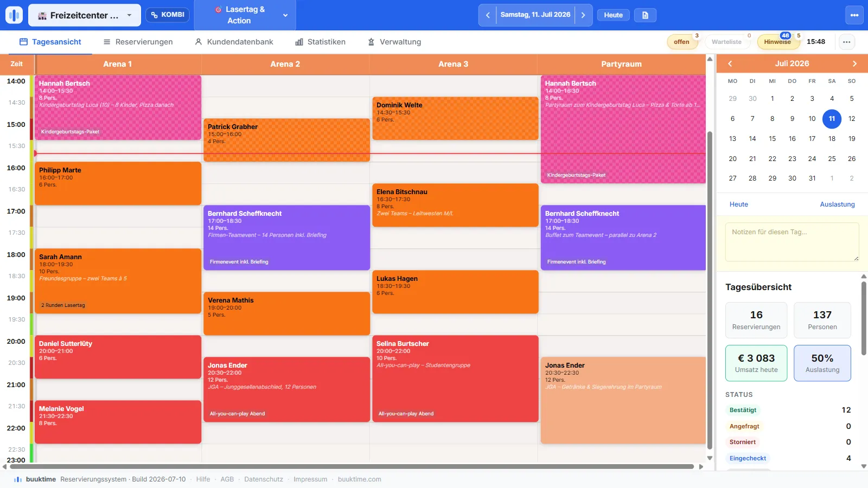Open the Freizeitcenter location dropdown
868x488 pixels.
coord(85,15)
